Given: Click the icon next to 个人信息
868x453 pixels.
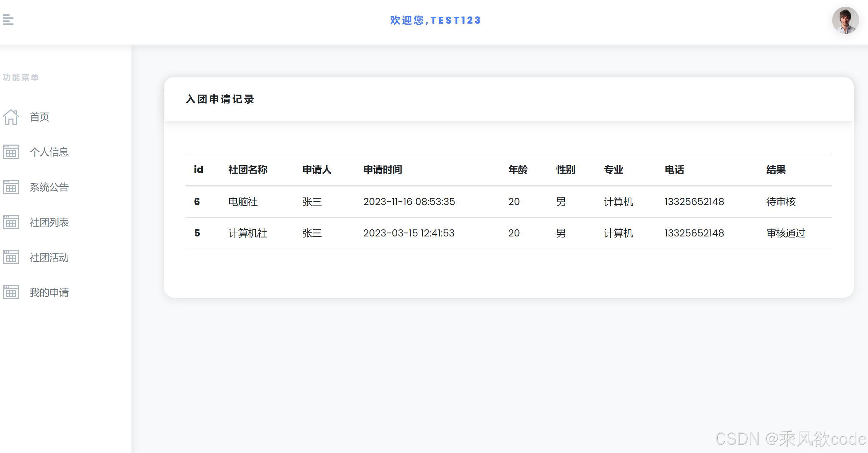Looking at the screenshot, I should (x=10, y=152).
